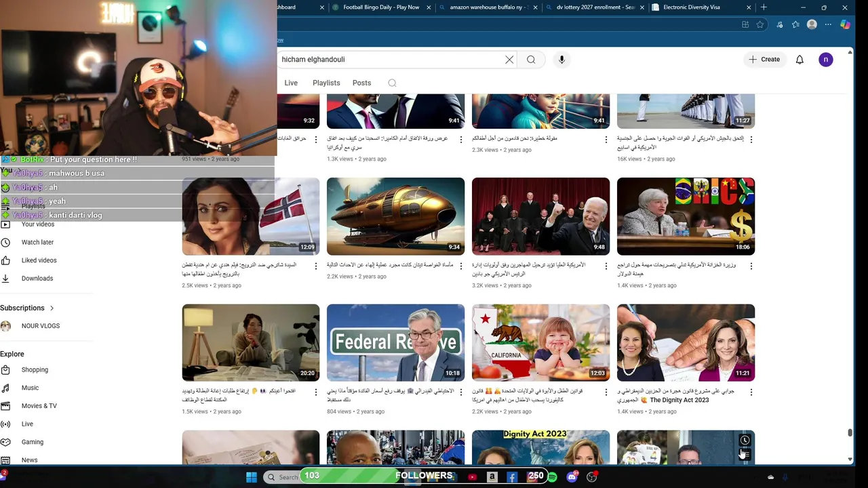Switch to the channel's Playlists tab

(326, 83)
